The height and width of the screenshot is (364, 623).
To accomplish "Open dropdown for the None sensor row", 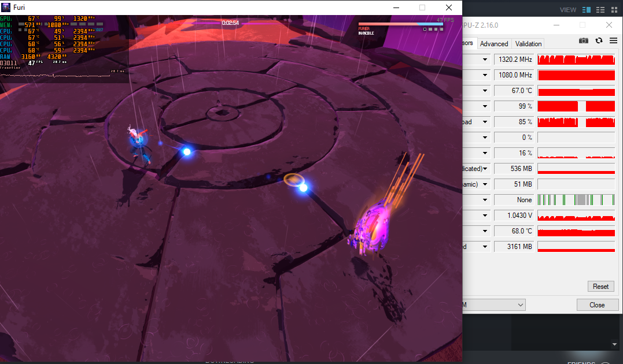I will tap(485, 200).
